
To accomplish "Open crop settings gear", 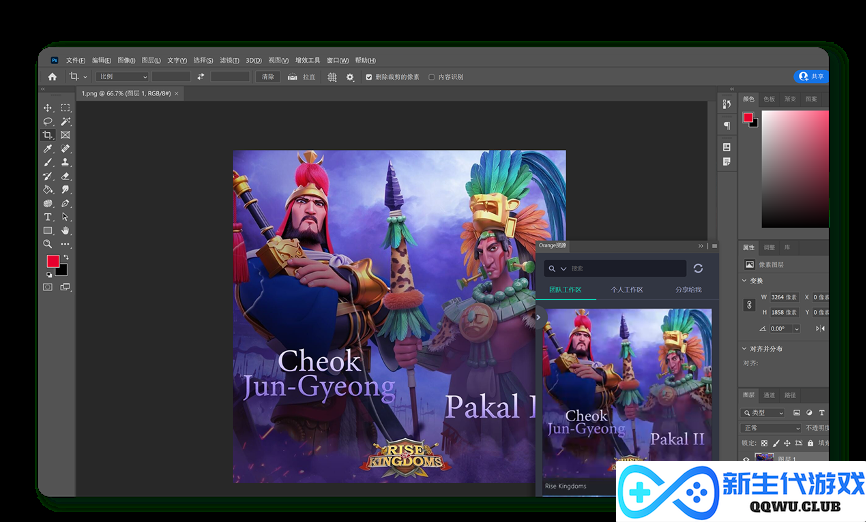I will (350, 77).
